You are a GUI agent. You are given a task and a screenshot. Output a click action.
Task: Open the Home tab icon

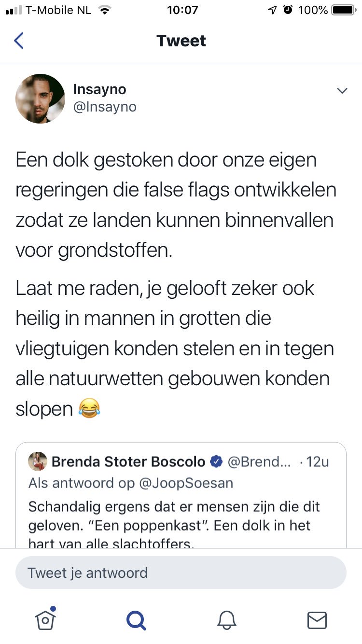click(x=45, y=620)
